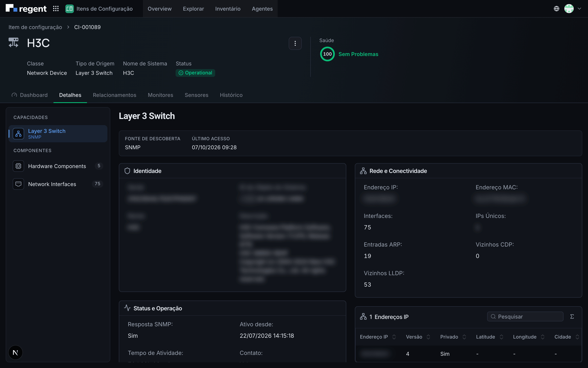
Task: Click the Endereços IP card icon
Action: 363,316
